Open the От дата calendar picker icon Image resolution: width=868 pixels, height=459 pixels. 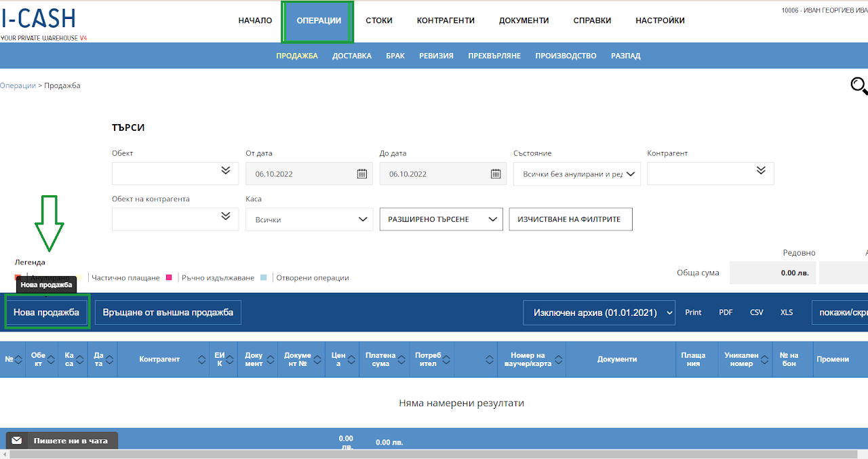[x=362, y=174]
